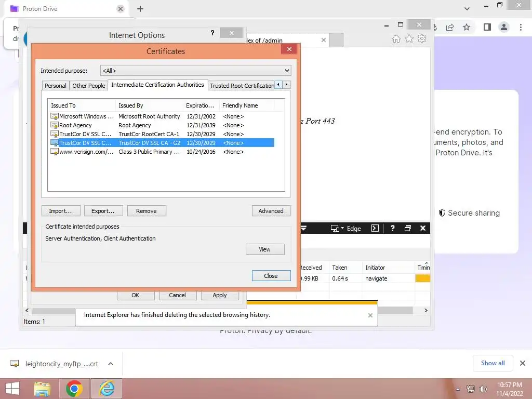Click the Taken column header in dev tools
532x399 pixels.
pyautogui.click(x=345, y=268)
